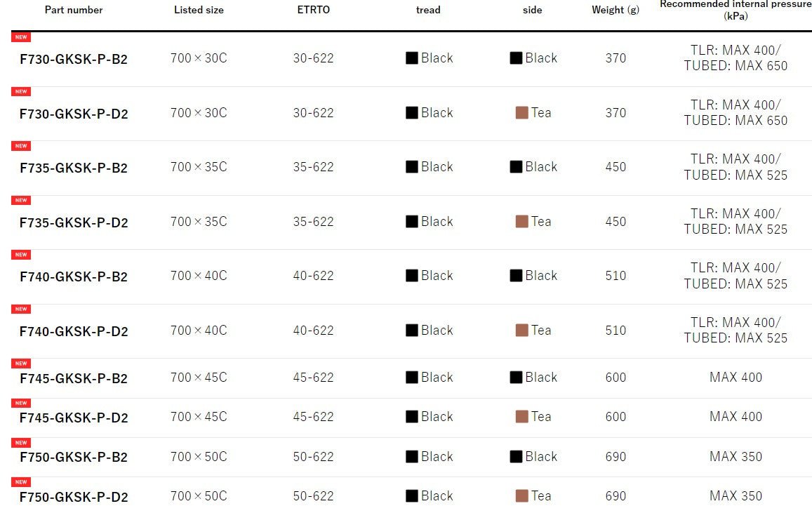Click the ETRTO column header
The width and height of the screenshot is (812, 513).
tap(313, 10)
